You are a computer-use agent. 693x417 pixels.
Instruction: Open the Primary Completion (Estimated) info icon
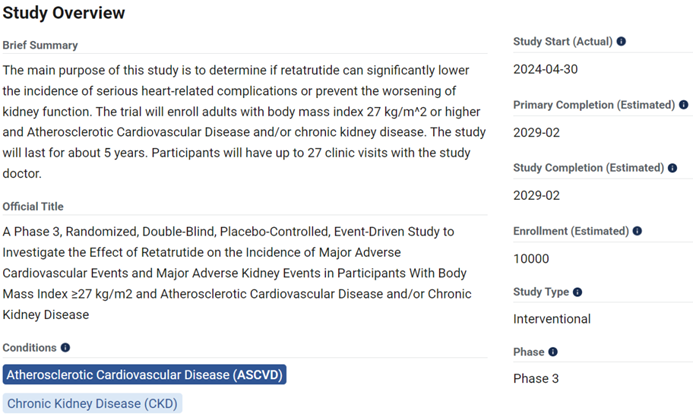tap(684, 105)
